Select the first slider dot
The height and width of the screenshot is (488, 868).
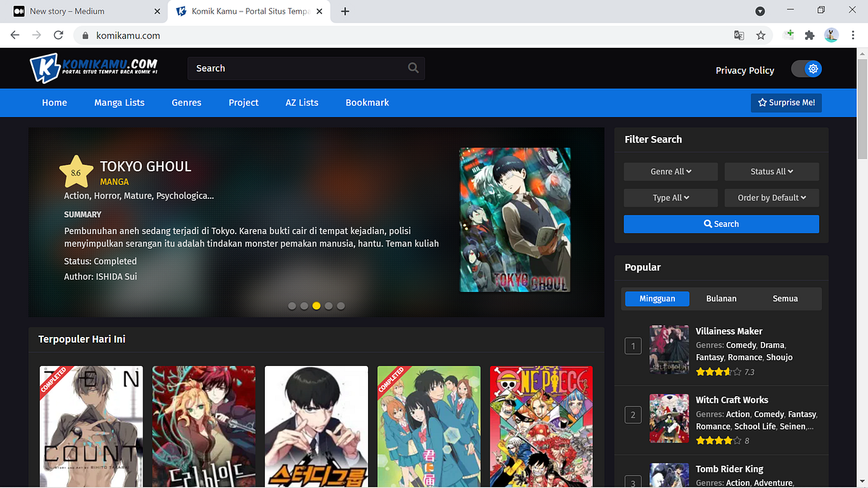292,306
